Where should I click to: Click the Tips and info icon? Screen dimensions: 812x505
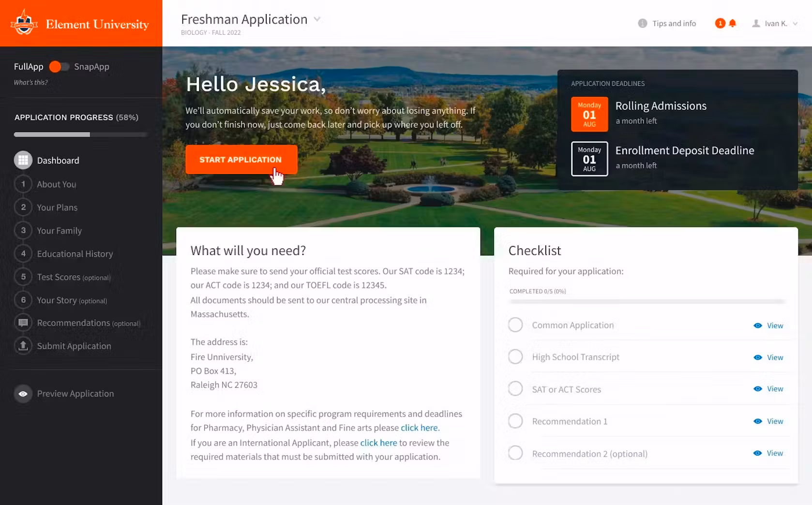(x=642, y=23)
